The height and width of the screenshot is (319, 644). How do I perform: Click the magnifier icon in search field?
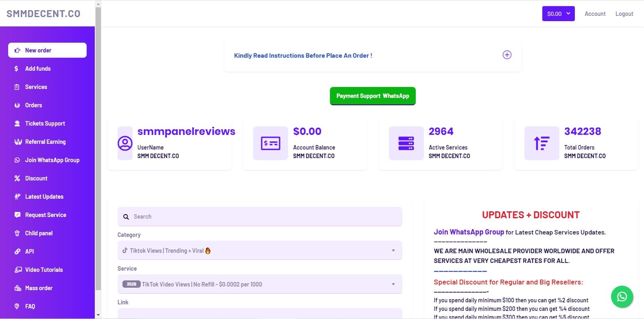(126, 217)
